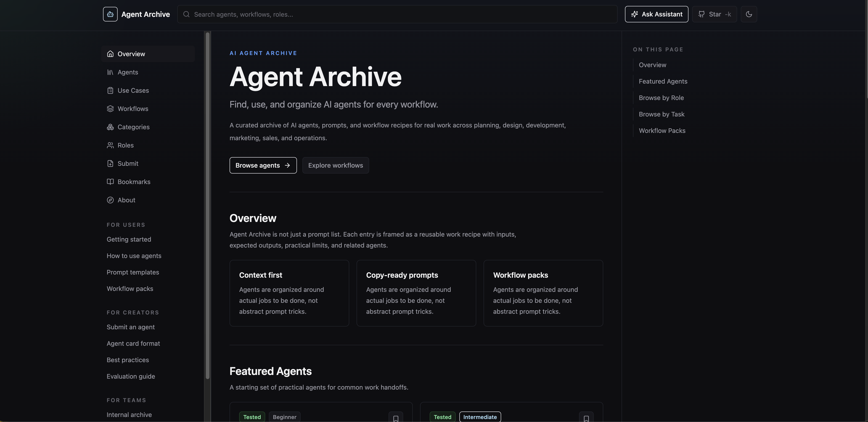Open the Evaluation guide link
The height and width of the screenshot is (422, 868).
click(x=131, y=376)
